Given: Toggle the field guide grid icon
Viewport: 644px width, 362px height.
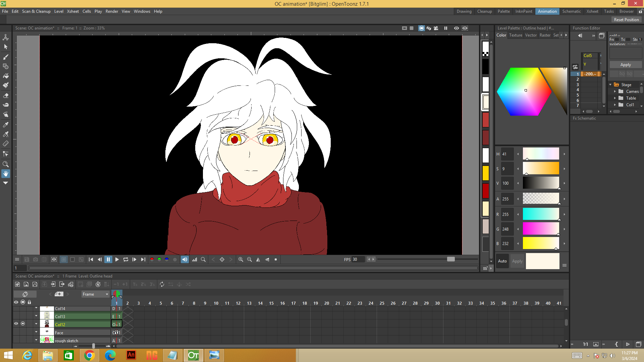Looking at the screenshot, I should tap(412, 28).
